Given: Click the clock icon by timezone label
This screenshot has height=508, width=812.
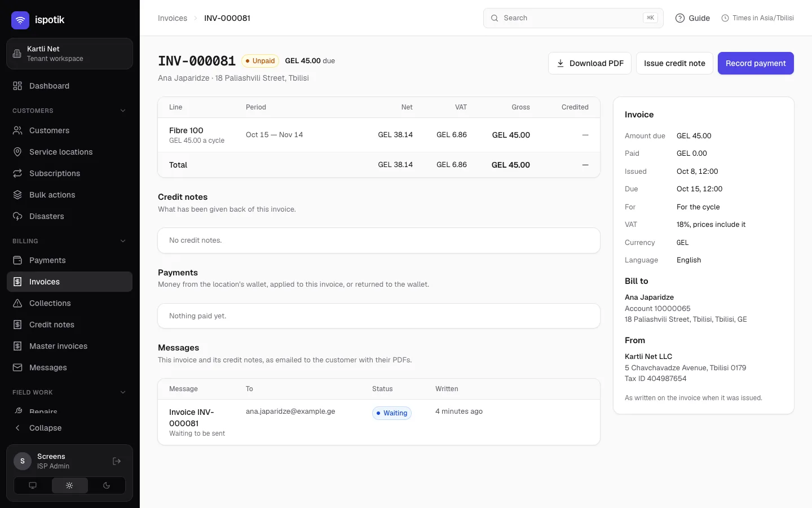Looking at the screenshot, I should (x=725, y=18).
